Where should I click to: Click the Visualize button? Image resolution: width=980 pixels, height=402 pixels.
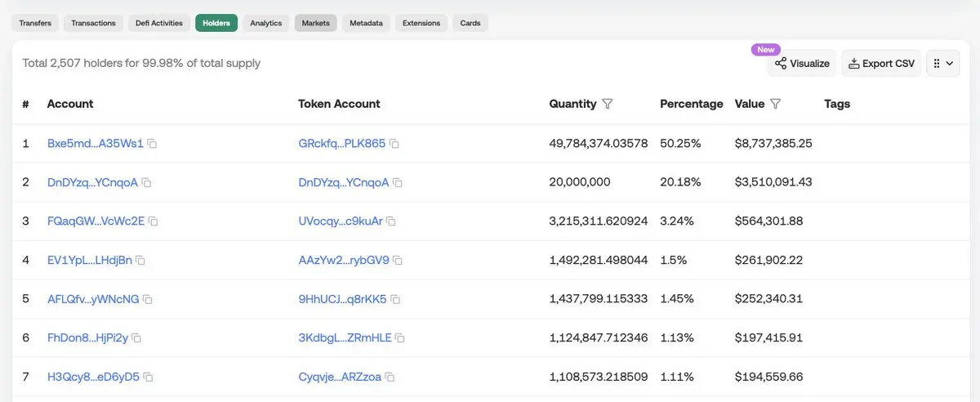point(802,64)
